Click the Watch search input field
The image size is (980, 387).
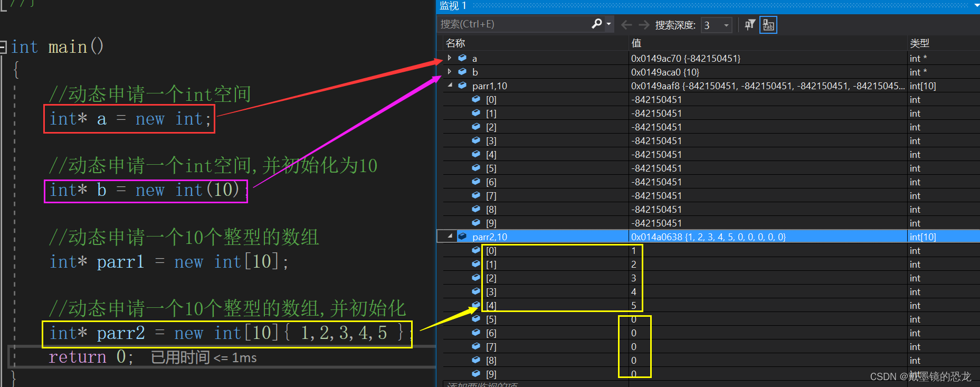click(x=515, y=24)
